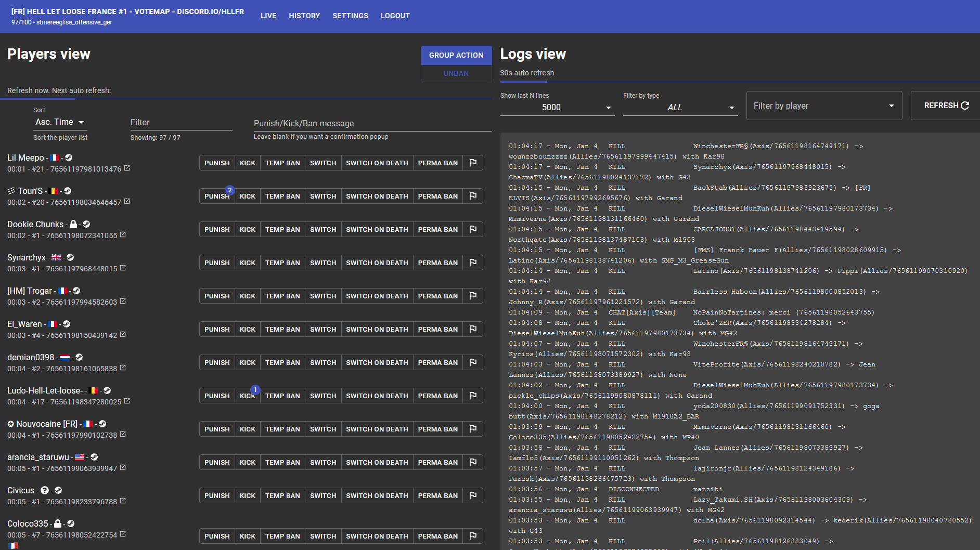Open Steam profile icon next to Toun'S
The image size is (980, 550).
[68, 191]
